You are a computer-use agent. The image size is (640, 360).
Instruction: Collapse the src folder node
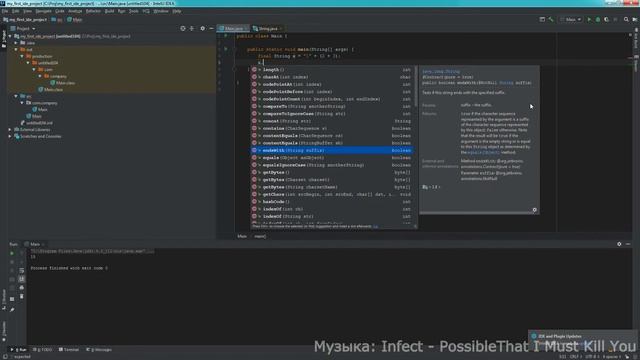pos(16,96)
